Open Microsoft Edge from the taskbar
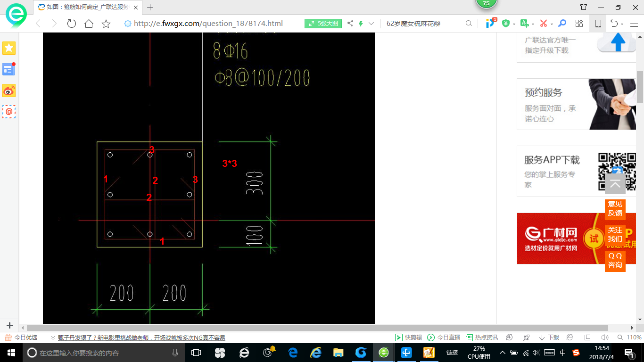Viewport: 644px width, 362px height. coord(292,353)
